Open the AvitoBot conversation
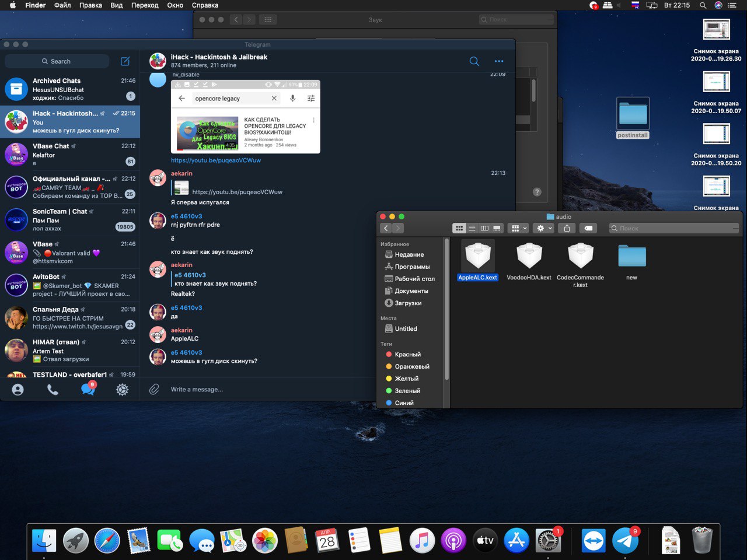This screenshot has height=560, width=747. pos(70,285)
